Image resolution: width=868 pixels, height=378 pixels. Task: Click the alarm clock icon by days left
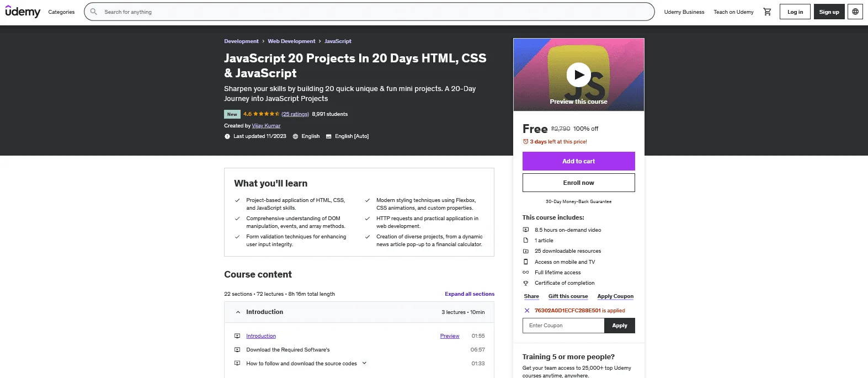(x=525, y=142)
